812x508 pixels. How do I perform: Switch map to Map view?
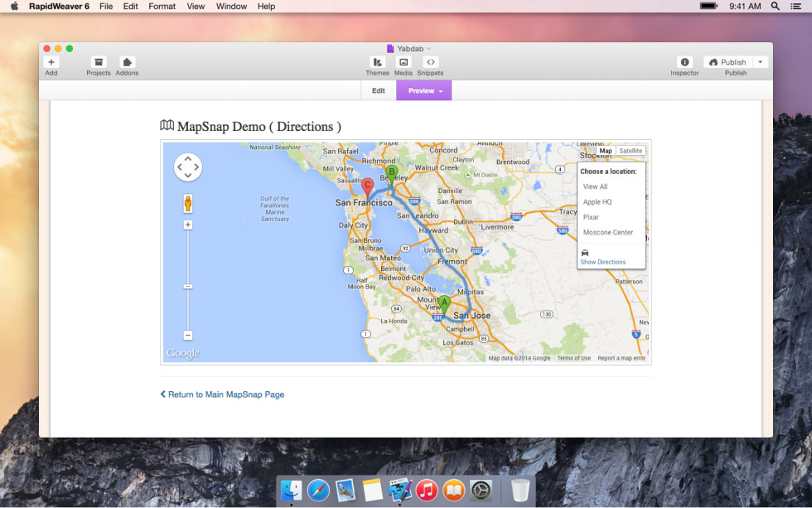(606, 151)
